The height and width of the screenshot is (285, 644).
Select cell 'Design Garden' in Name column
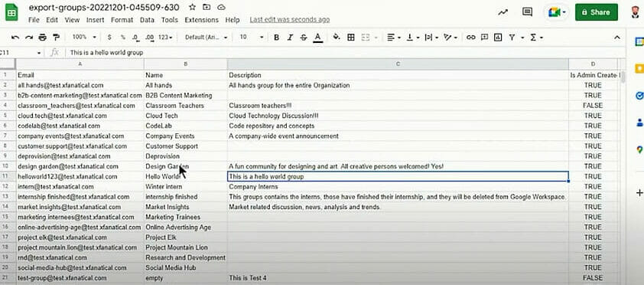pyautogui.click(x=186, y=166)
